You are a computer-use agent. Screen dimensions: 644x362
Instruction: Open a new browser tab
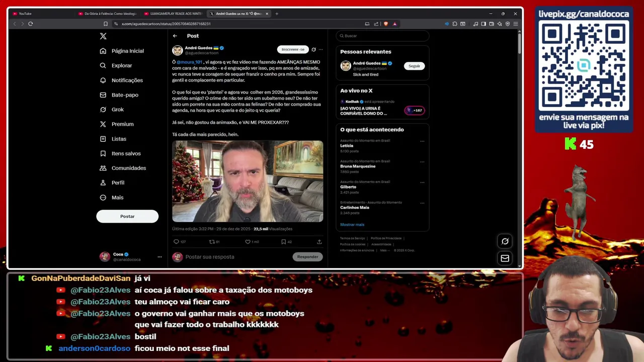[277, 14]
